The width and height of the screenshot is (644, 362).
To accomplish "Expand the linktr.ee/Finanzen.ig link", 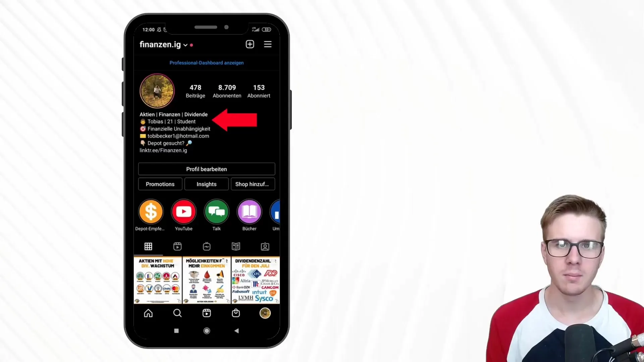I will click(163, 150).
